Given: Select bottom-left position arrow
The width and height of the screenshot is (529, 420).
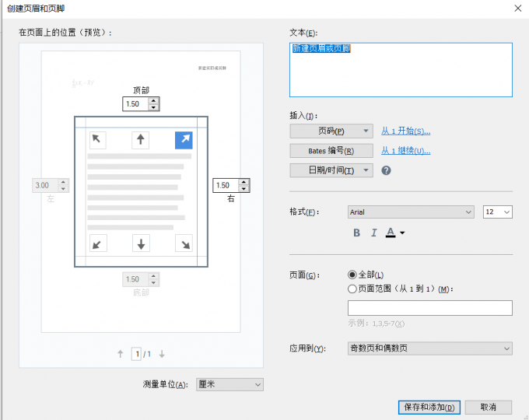Looking at the screenshot, I should coord(98,243).
